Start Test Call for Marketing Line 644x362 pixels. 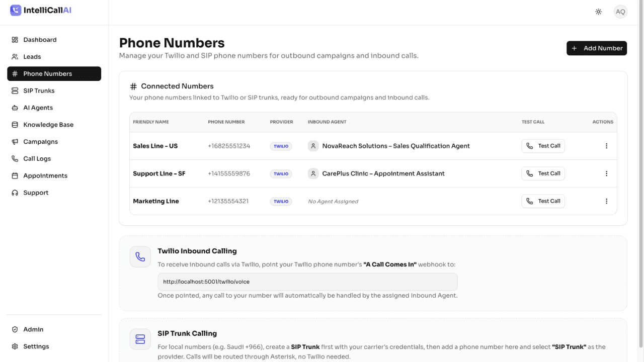543,201
